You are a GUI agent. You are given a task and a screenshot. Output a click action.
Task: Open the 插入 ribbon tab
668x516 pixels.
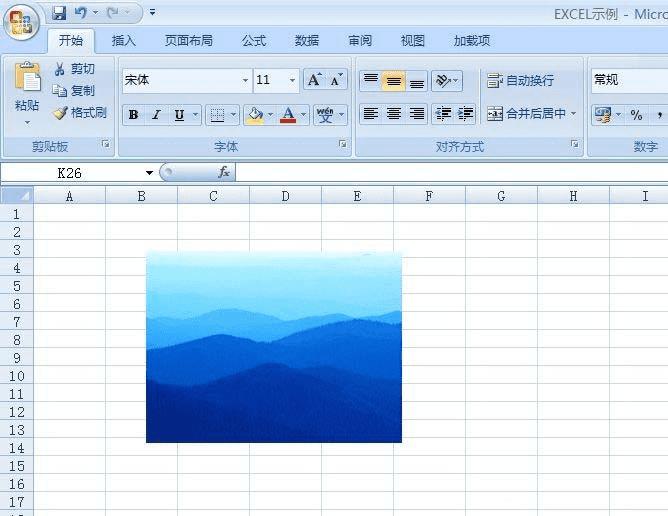click(x=124, y=40)
